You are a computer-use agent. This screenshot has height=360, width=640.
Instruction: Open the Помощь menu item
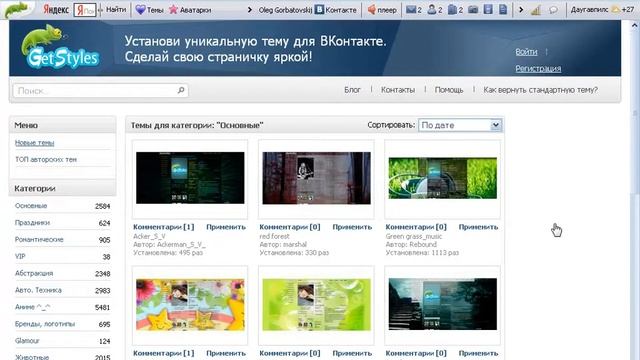click(449, 90)
